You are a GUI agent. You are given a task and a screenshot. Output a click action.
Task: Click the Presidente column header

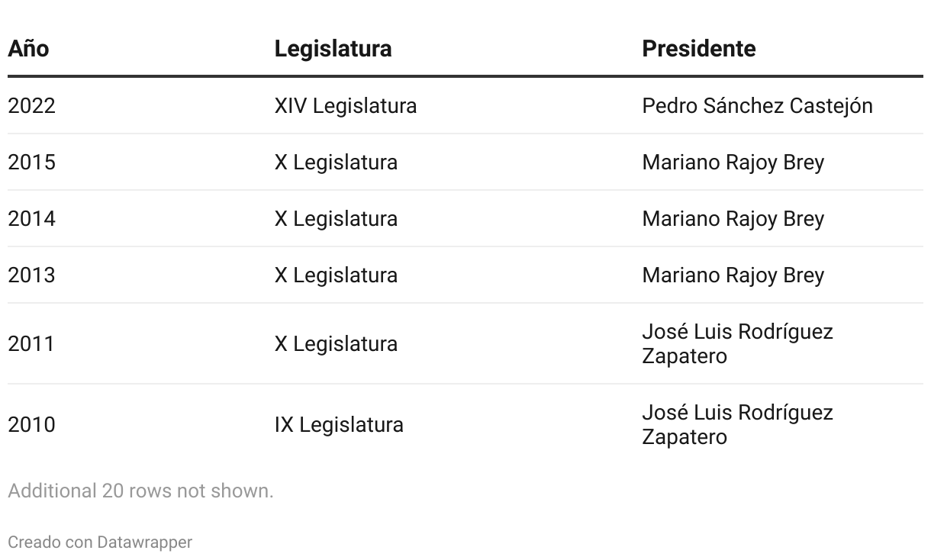point(699,48)
